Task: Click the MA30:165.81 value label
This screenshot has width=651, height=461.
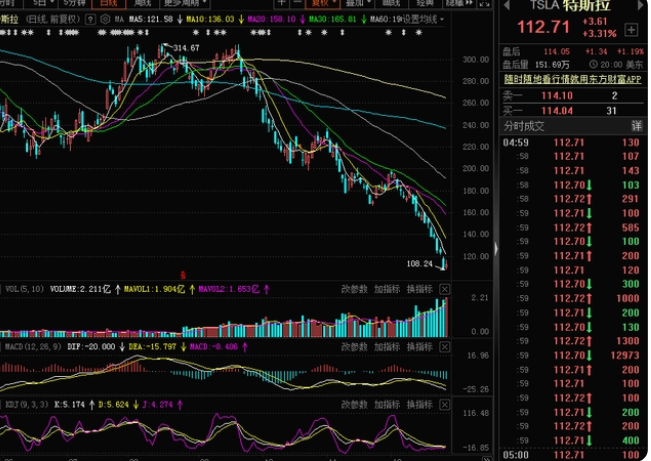Action: point(332,19)
